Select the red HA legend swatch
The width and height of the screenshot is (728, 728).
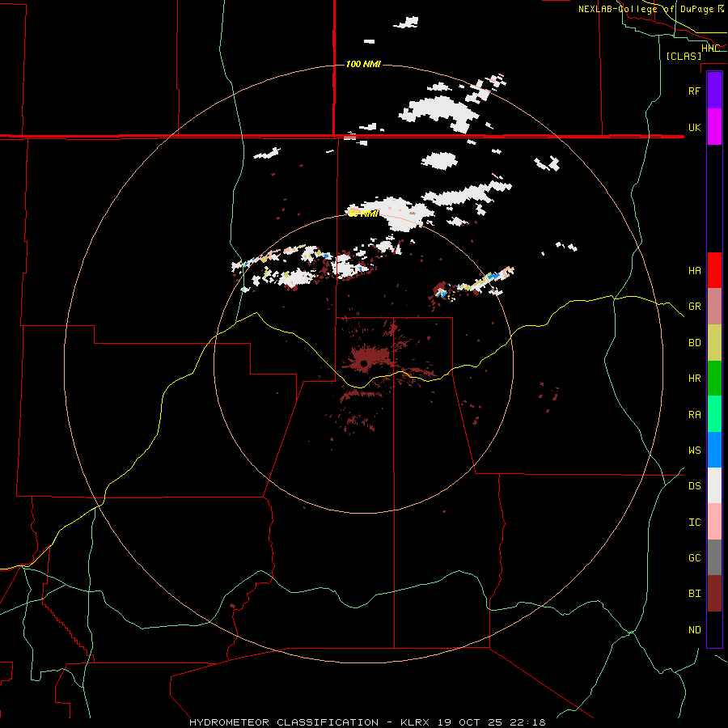point(714,270)
